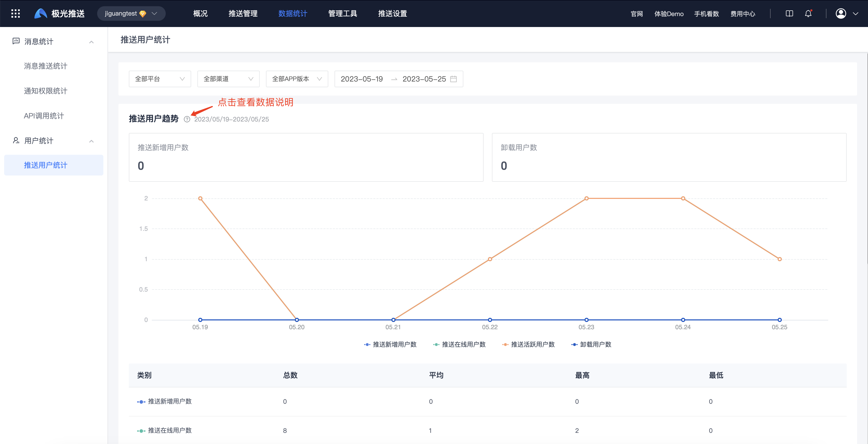This screenshot has width=868, height=444.
Task: Click the data explanation question mark icon
Action: (x=187, y=119)
